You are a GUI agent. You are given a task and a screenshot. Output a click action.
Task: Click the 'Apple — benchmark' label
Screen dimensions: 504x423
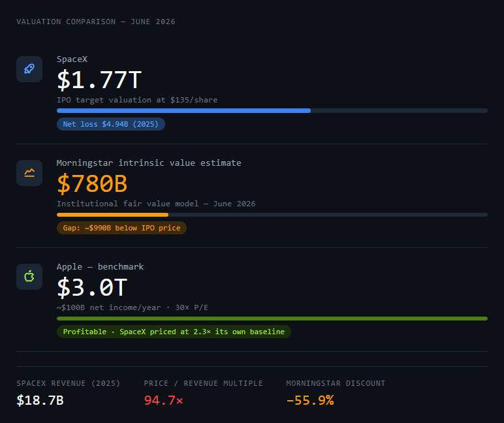(x=101, y=267)
